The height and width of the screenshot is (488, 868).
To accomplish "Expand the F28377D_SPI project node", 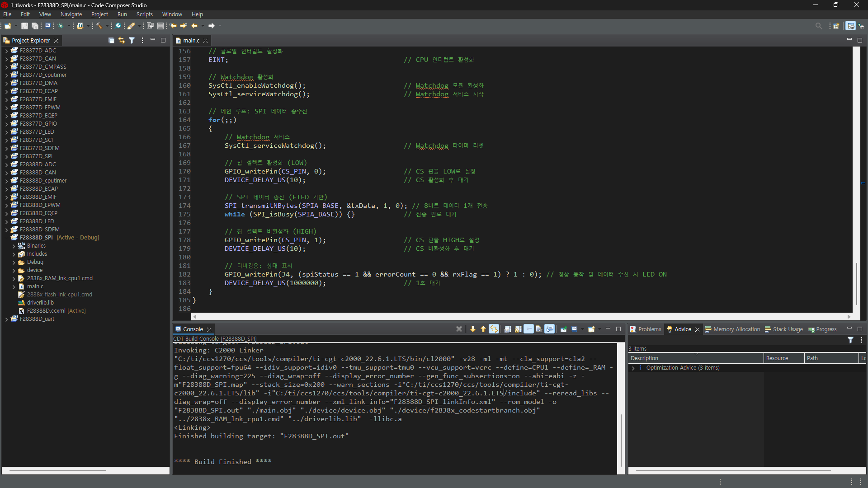I will tap(6, 156).
